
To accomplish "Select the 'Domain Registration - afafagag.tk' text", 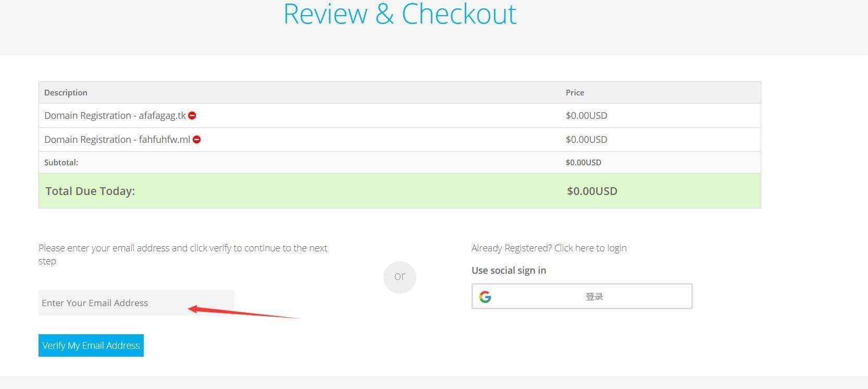I will click(115, 116).
